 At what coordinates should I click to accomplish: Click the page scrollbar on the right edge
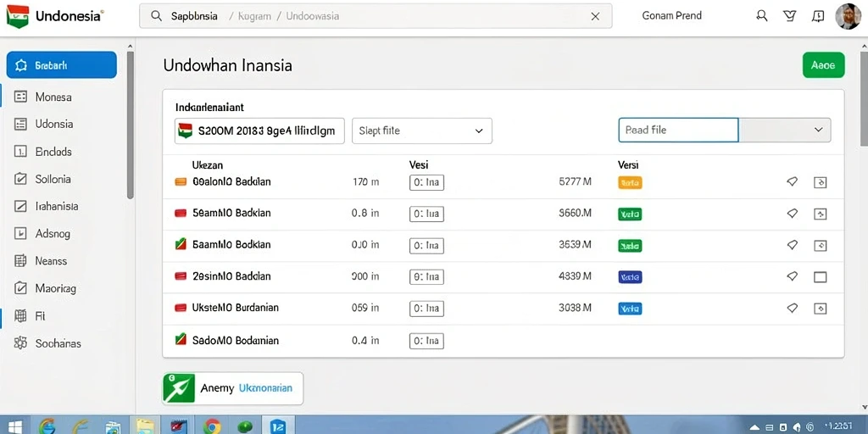[864, 100]
